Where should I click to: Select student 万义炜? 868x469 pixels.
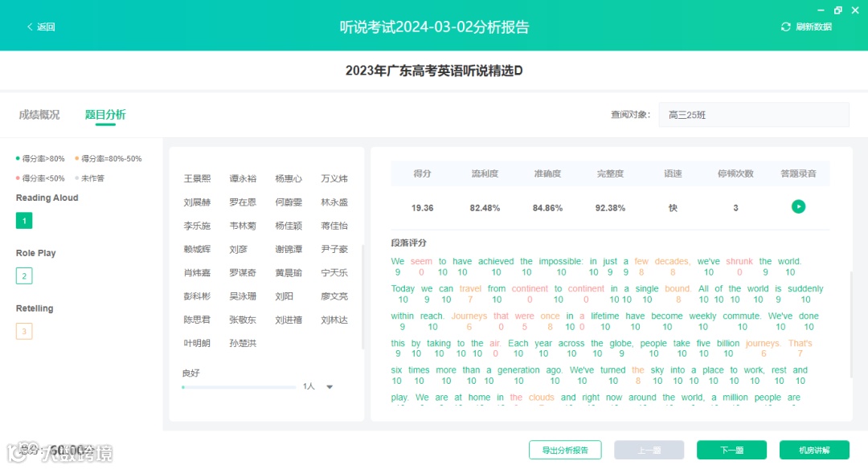(334, 178)
